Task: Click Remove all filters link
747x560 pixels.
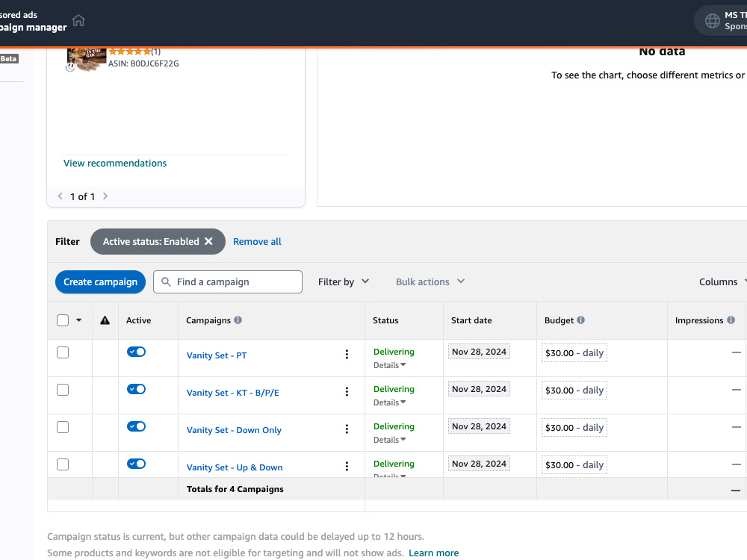Action: [257, 241]
